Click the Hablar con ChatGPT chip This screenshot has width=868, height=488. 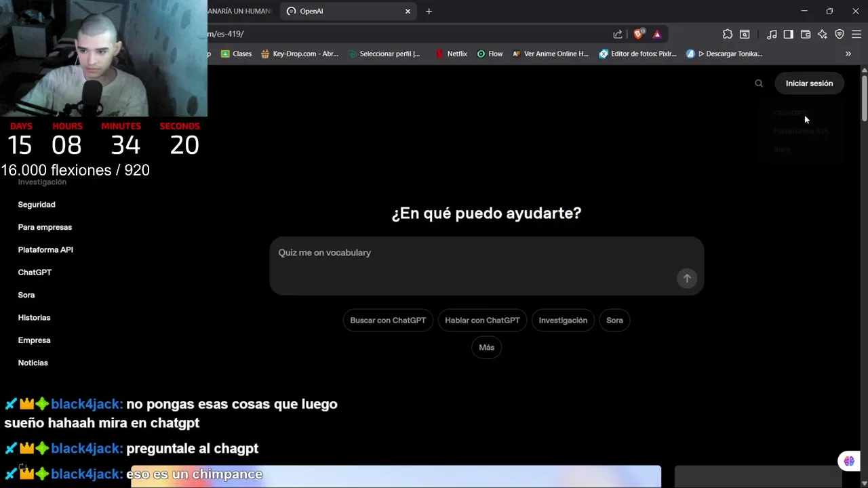(x=482, y=321)
